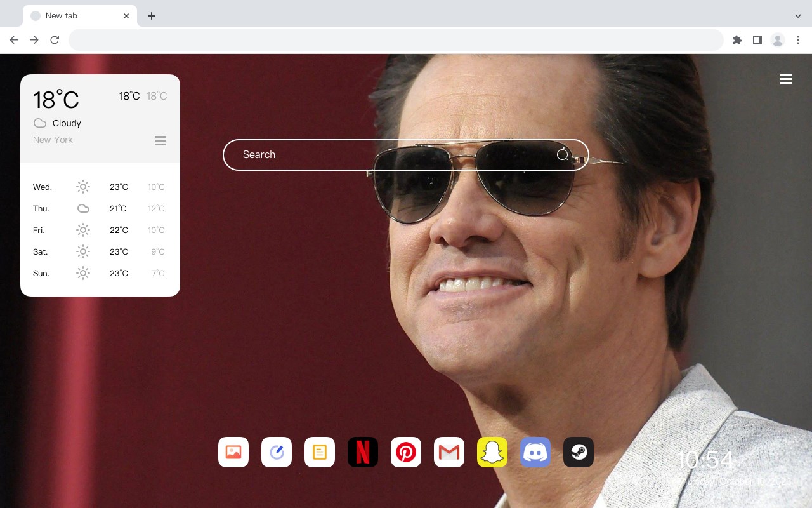Launch the Discord shortcut

535,452
